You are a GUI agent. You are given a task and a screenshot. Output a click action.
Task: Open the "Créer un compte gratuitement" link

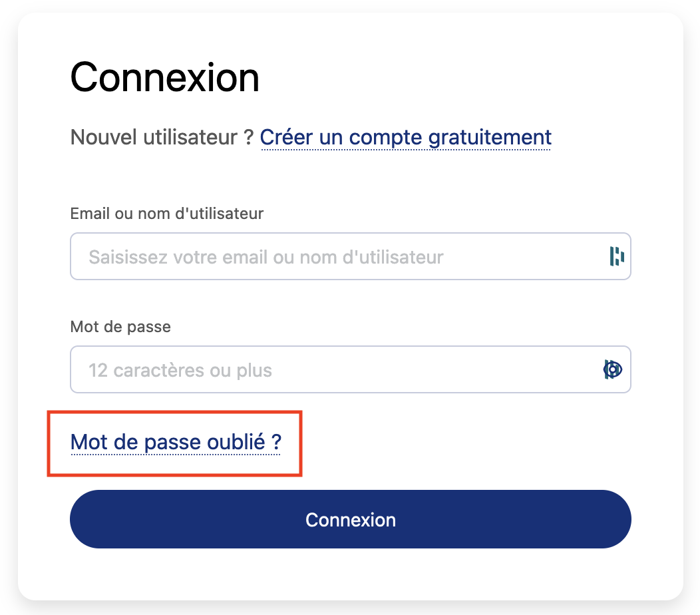point(405,138)
